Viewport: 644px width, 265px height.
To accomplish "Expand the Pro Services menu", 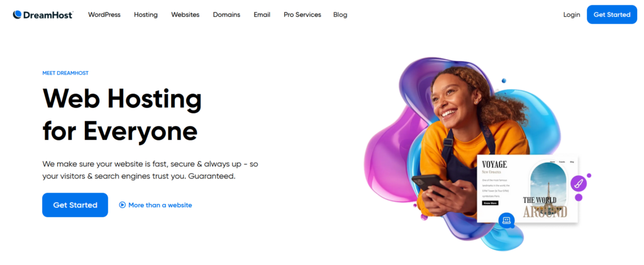I will click(303, 15).
